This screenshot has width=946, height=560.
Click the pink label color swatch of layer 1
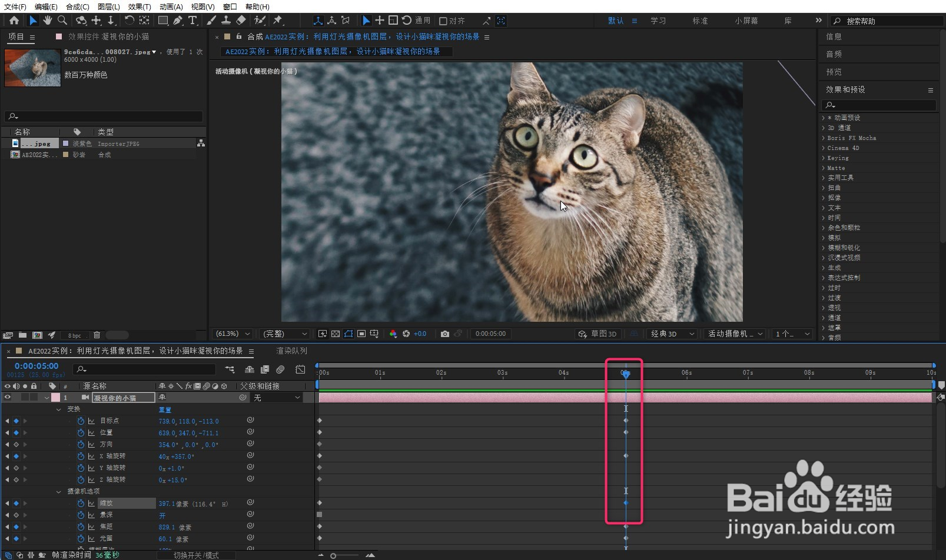click(x=55, y=398)
